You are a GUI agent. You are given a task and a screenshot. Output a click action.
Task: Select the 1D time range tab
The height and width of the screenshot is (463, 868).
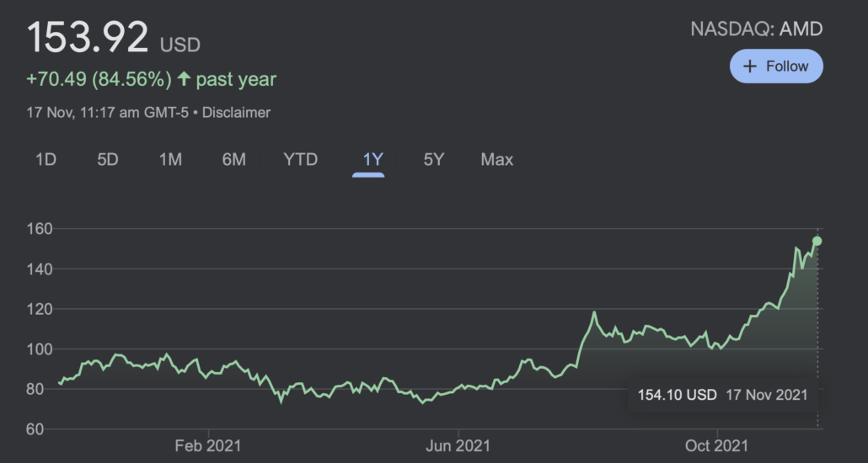[x=46, y=160]
